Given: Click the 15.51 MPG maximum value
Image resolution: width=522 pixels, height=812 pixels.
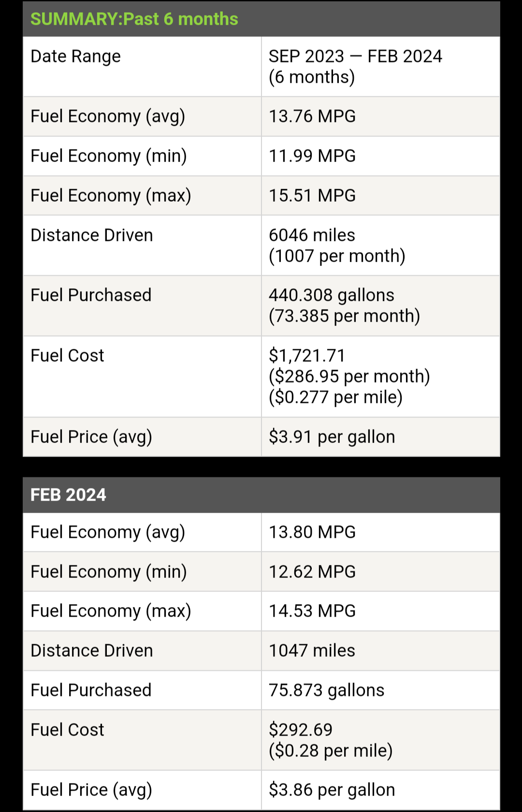Looking at the screenshot, I should 312,195.
